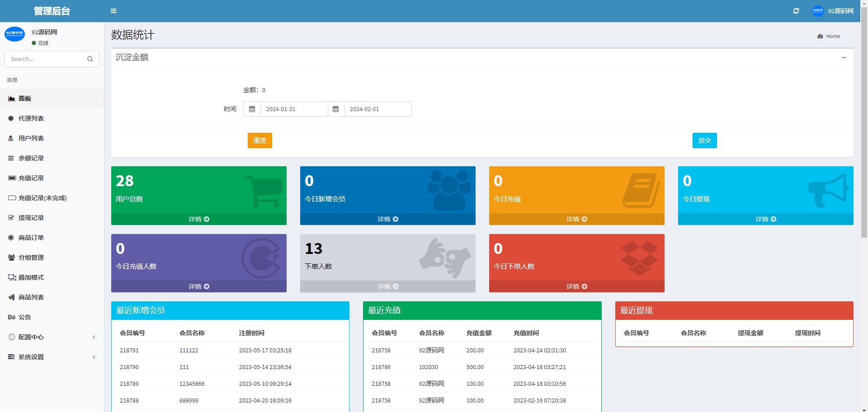This screenshot has height=412, width=868.
Task: Open 充值记录 in the sidebar menu
Action: pyautogui.click(x=52, y=178)
